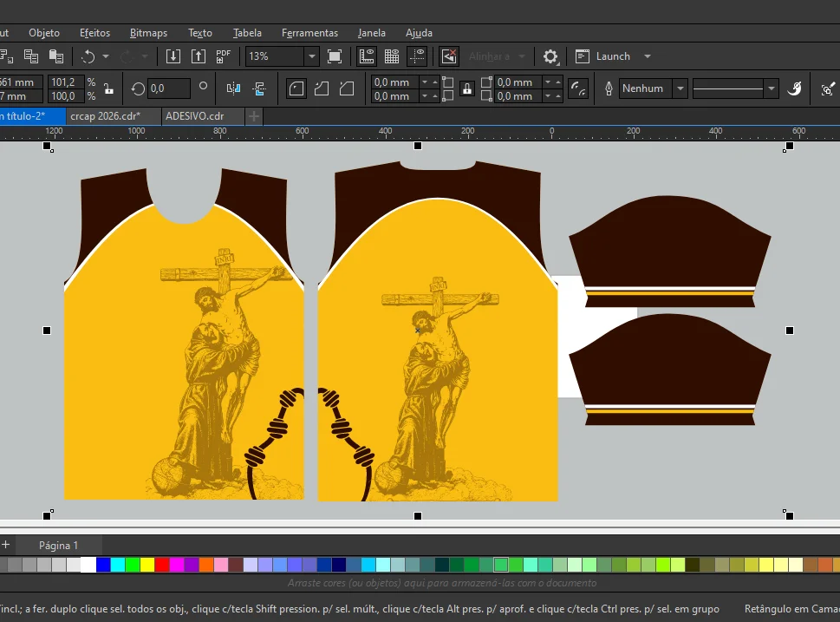Click the Undo arrow icon
This screenshot has height=622, width=840.
pos(88,56)
